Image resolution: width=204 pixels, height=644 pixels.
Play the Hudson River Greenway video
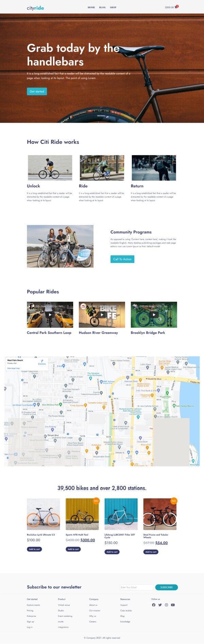pos(102,315)
